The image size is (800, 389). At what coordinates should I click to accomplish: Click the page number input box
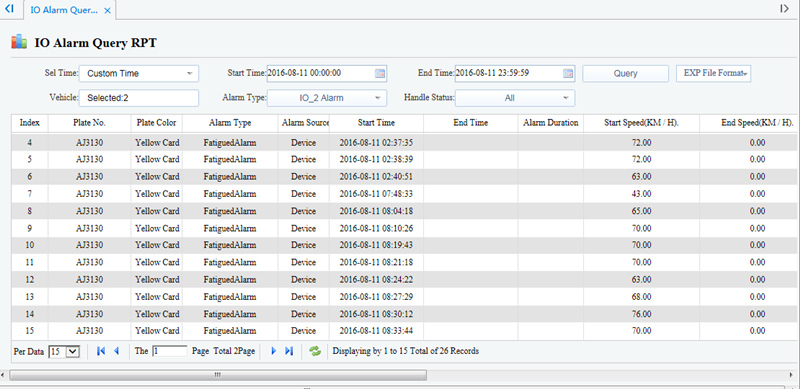click(170, 351)
